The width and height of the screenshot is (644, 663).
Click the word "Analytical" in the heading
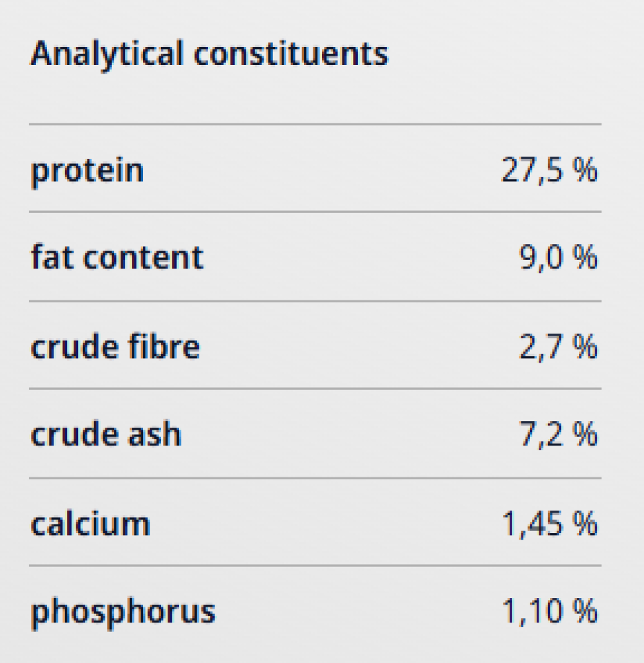pos(107,54)
